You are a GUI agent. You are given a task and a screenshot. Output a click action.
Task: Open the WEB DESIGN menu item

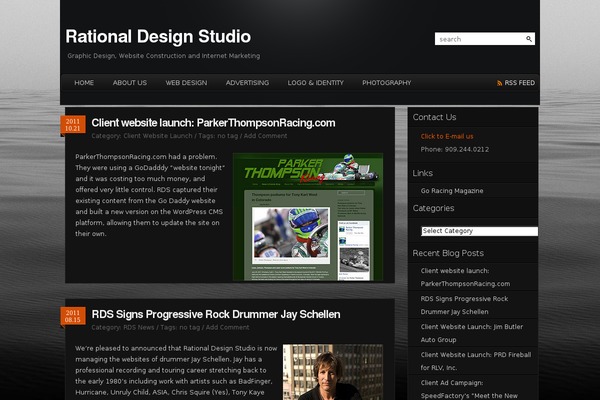click(186, 83)
